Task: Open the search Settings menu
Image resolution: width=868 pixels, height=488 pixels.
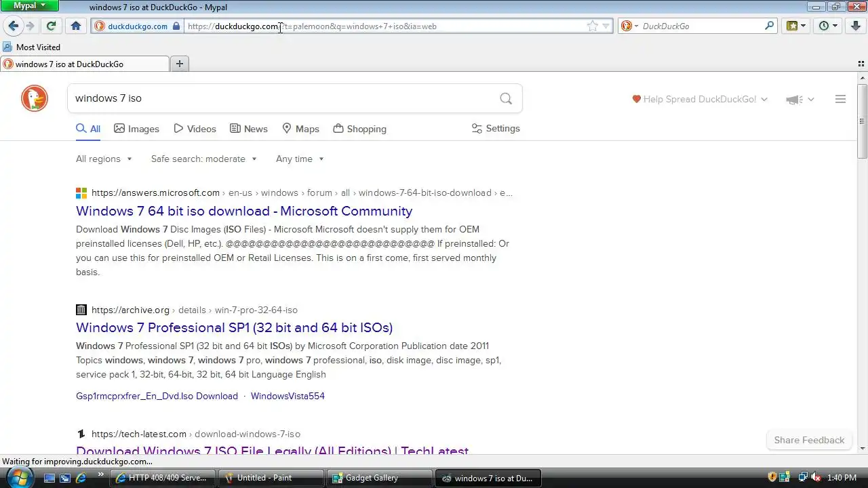Action: tap(496, 128)
